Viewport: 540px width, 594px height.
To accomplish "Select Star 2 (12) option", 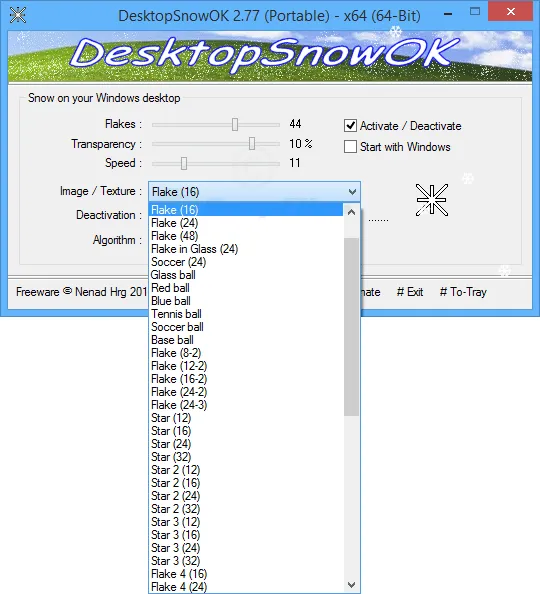I will pos(246,470).
